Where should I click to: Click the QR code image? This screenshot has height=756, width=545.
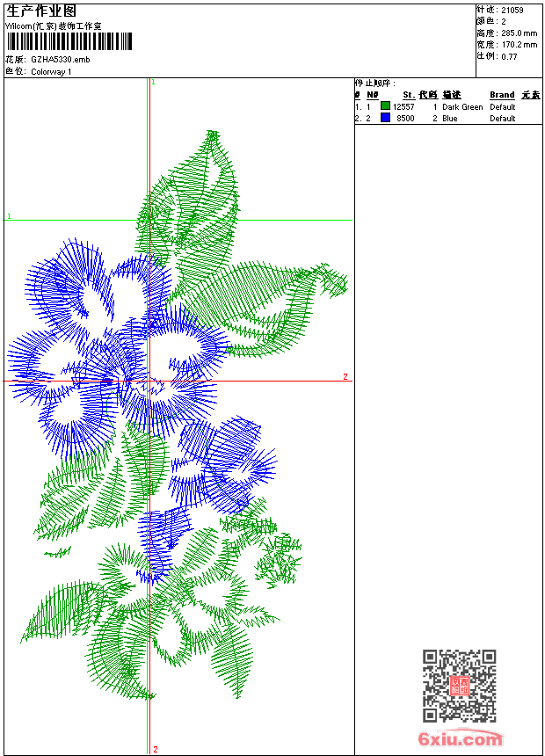pos(459,686)
